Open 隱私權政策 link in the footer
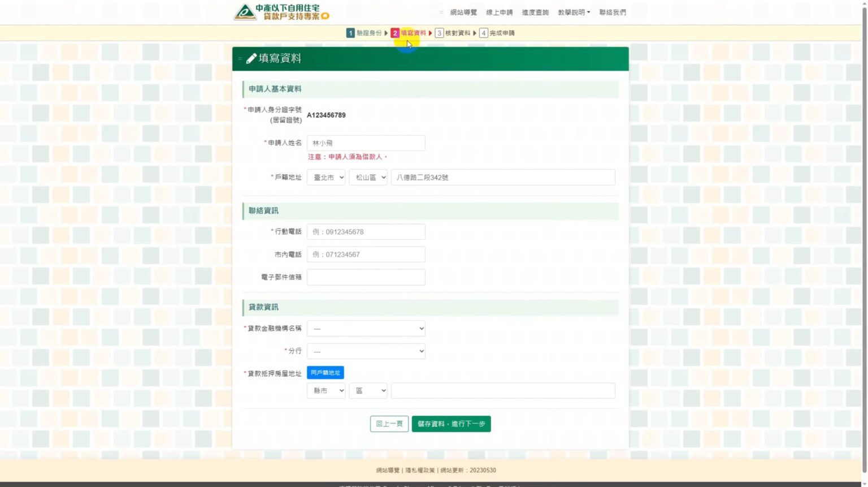The height and width of the screenshot is (487, 868). pyautogui.click(x=420, y=470)
